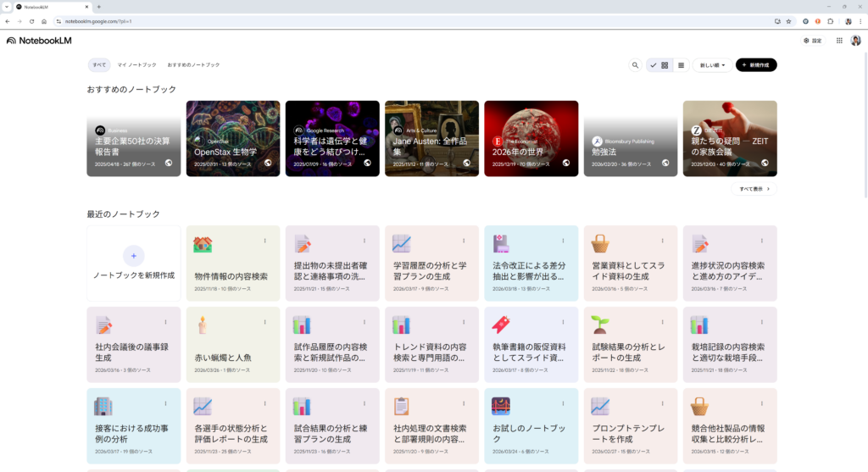This screenshot has width=868, height=472.
Task: Click the 新規作成 button
Action: point(756,65)
